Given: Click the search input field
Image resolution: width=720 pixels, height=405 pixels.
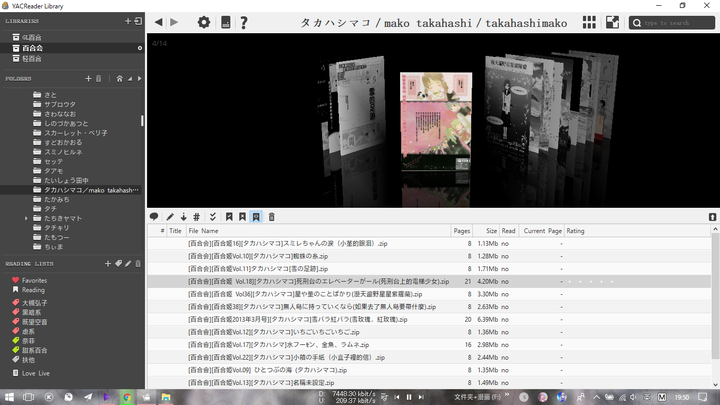Looking at the screenshot, I should (671, 22).
